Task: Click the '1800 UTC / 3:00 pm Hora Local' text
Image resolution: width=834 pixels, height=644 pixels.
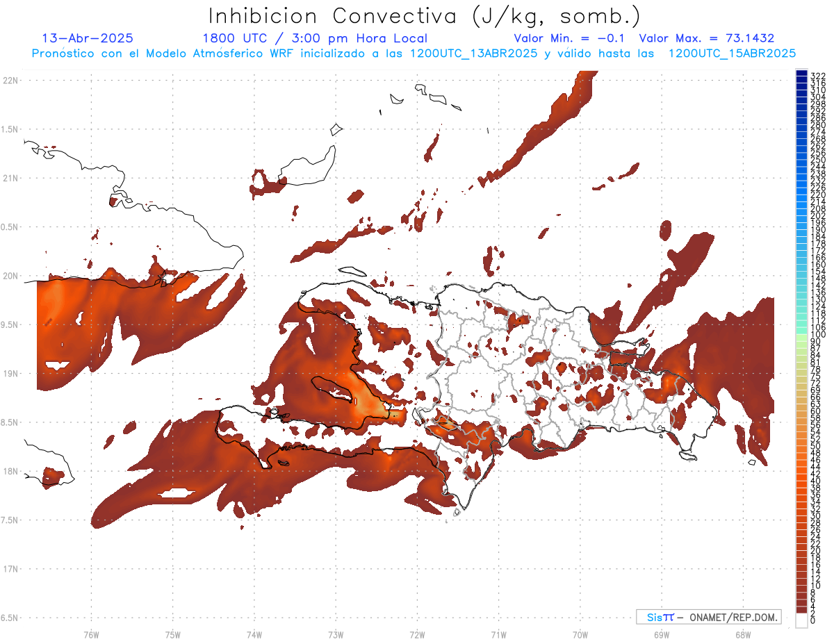Action: [315, 39]
